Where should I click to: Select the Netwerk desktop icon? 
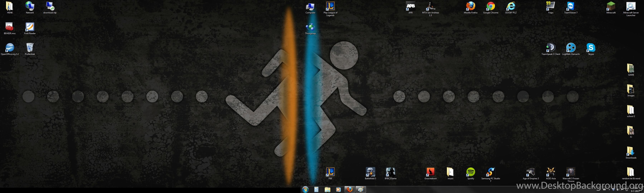(x=30, y=8)
